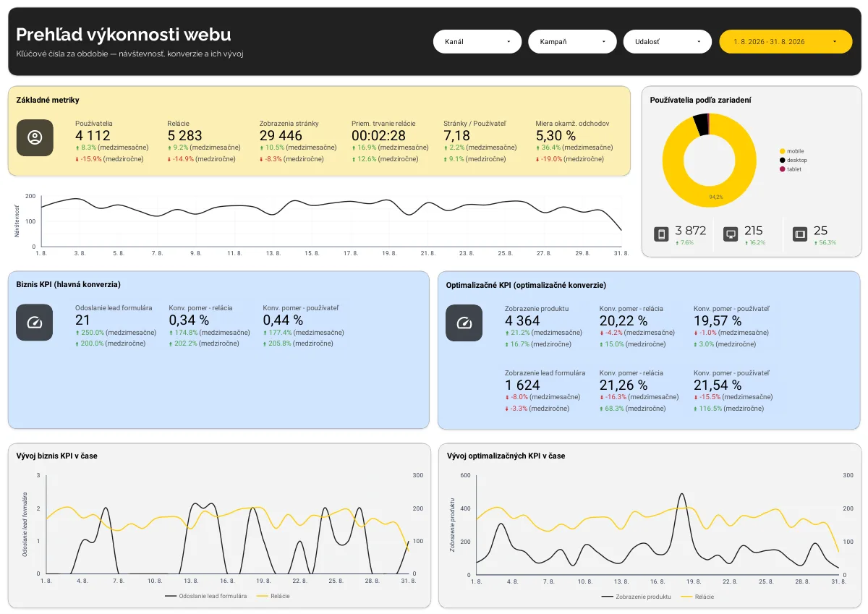The width and height of the screenshot is (868, 614).
Task: Click the conversion rate value 21,26 %
Action: tap(623, 385)
